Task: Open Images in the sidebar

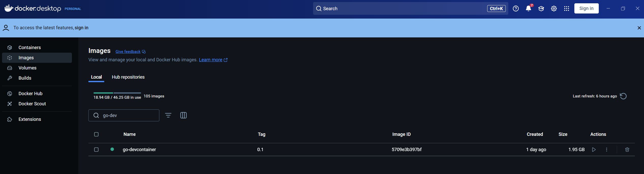Action: click(x=37, y=58)
